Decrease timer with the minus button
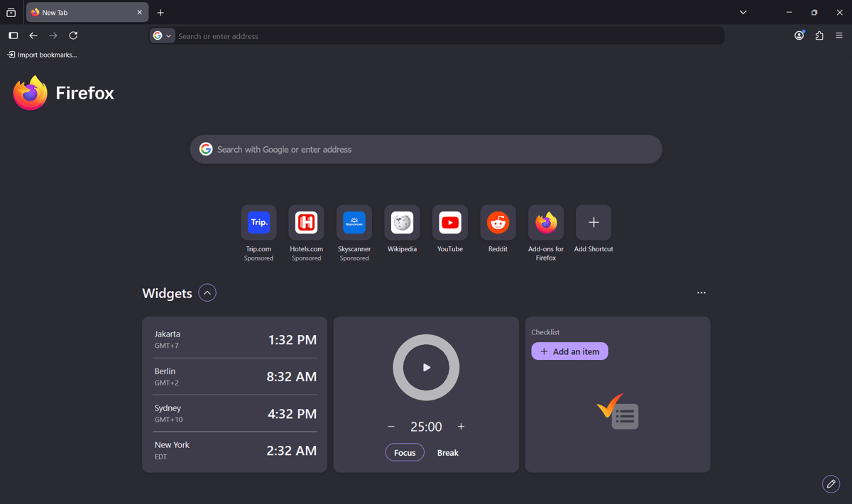Image resolution: width=852 pixels, height=504 pixels. (391, 427)
